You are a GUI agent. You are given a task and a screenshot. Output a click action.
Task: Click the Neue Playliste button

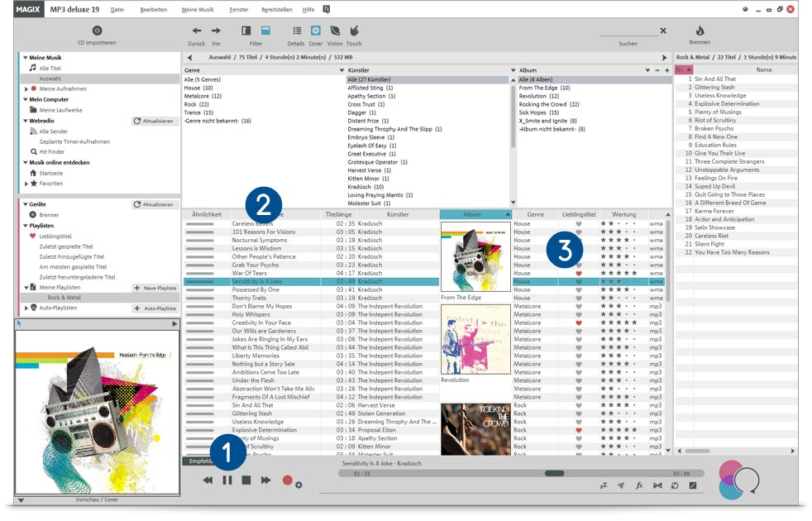(x=155, y=288)
